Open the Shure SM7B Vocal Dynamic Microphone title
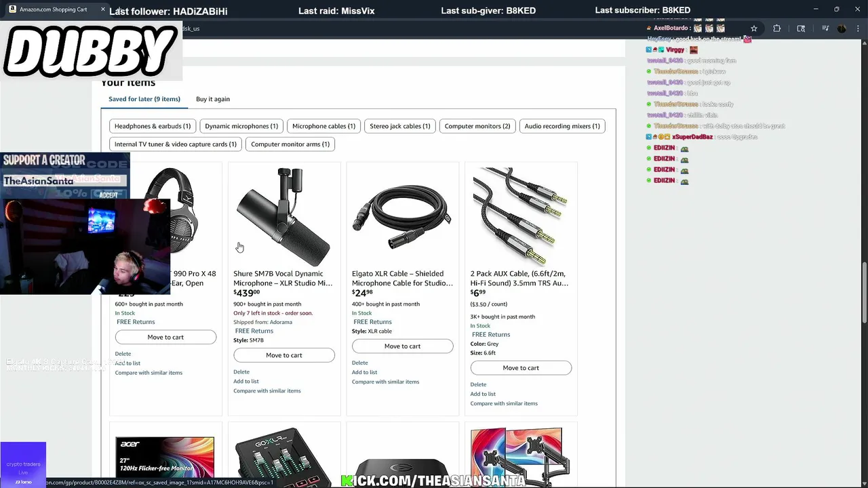The image size is (868, 488). point(283,279)
